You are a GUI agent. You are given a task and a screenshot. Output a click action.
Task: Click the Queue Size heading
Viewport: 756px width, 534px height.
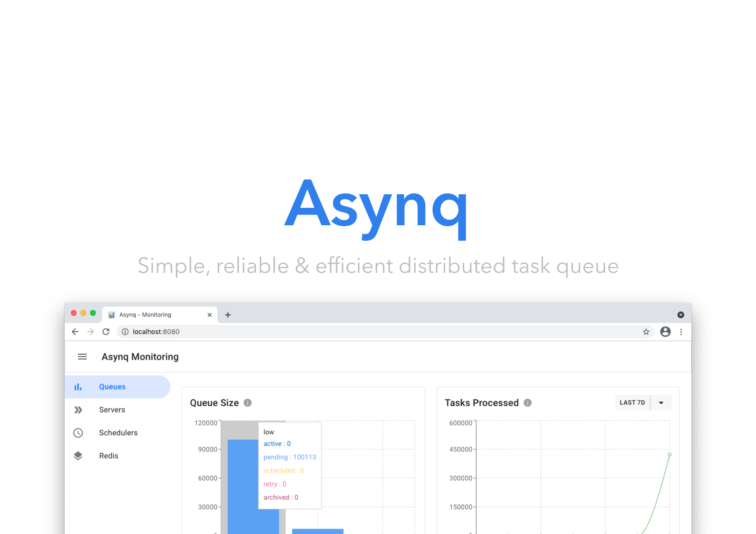pos(214,403)
